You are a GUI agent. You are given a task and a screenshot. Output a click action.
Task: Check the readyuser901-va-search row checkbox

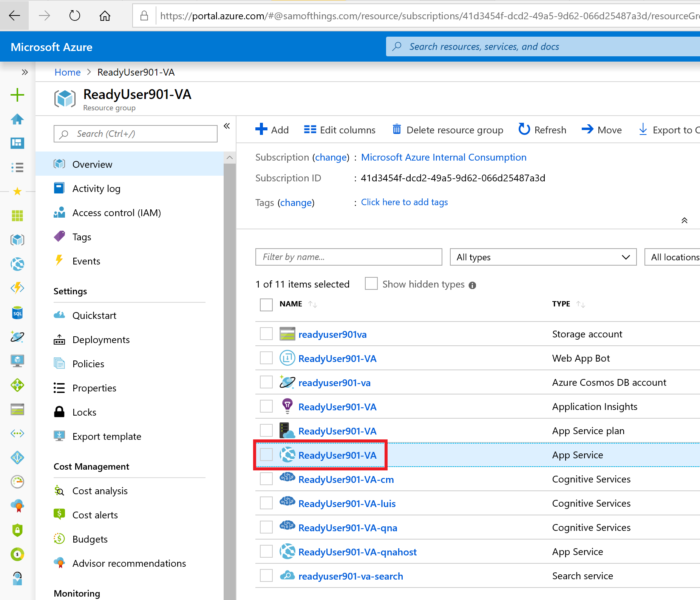point(266,575)
